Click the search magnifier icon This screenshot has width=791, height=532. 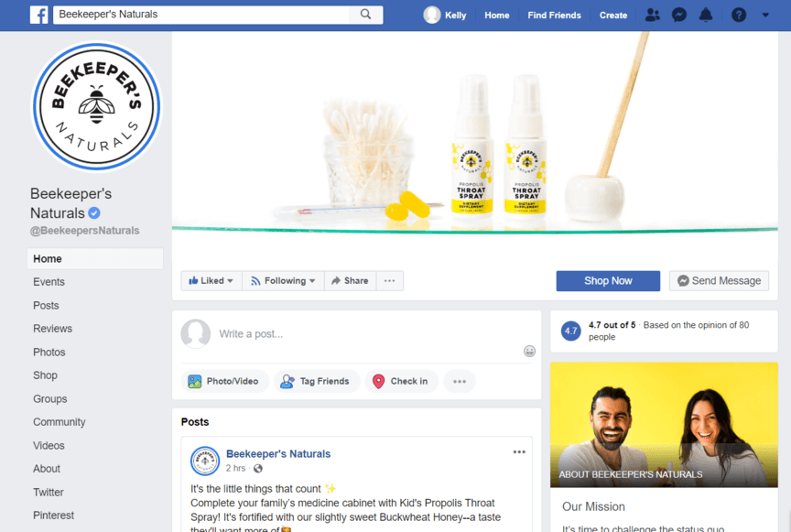365,15
